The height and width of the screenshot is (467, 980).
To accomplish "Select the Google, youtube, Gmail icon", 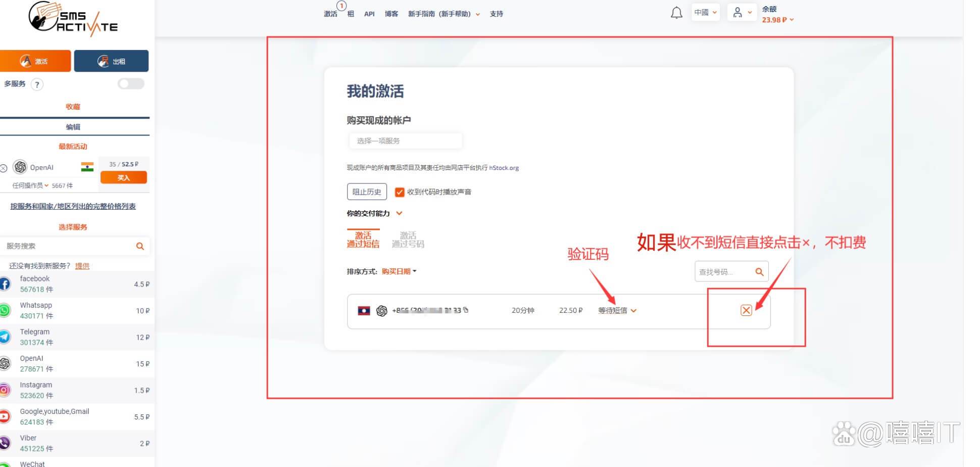I will pos(5,416).
